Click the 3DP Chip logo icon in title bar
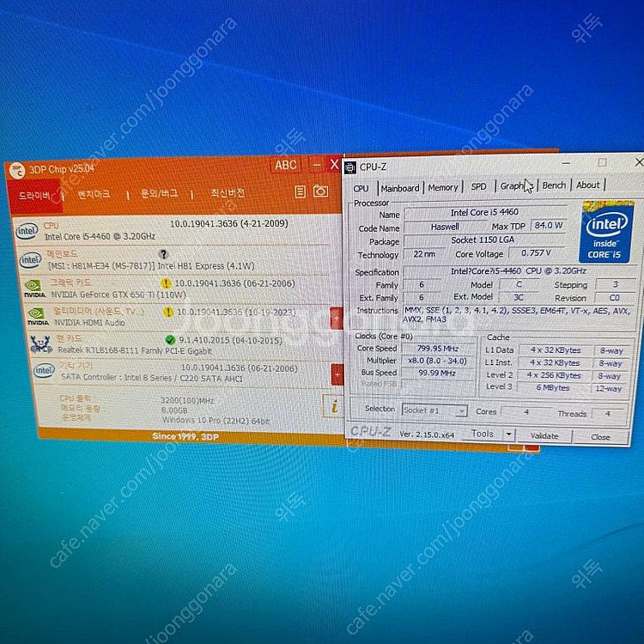Viewport: 644px width, 644px height. [x=17, y=171]
